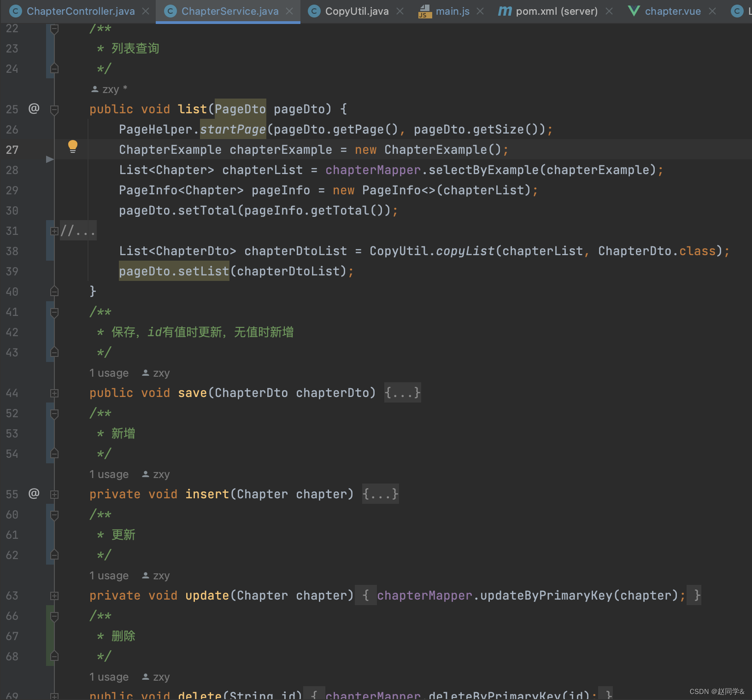Click the startPage method call
The height and width of the screenshot is (700, 752).
[233, 129]
